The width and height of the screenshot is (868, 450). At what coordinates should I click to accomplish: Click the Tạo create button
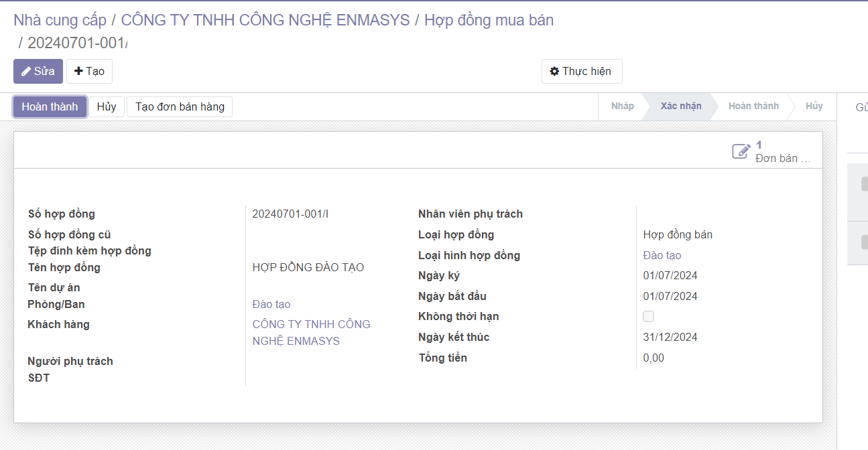89,72
